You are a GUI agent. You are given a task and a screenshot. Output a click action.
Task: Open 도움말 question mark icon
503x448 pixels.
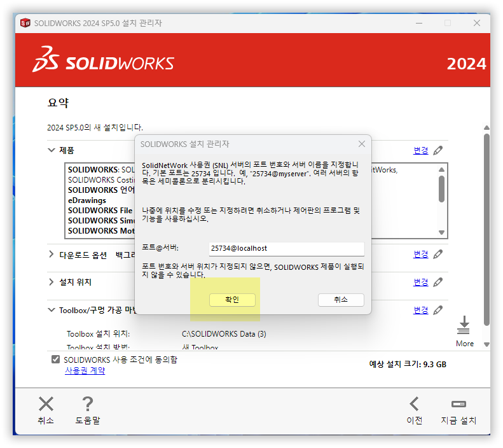point(88,404)
